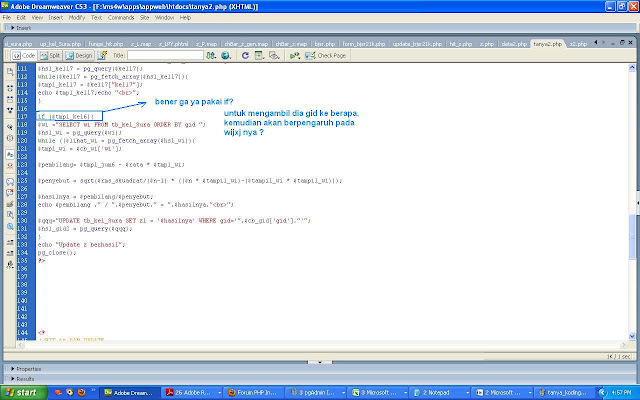
Task: Open the File Management icon
Action: 211,56
